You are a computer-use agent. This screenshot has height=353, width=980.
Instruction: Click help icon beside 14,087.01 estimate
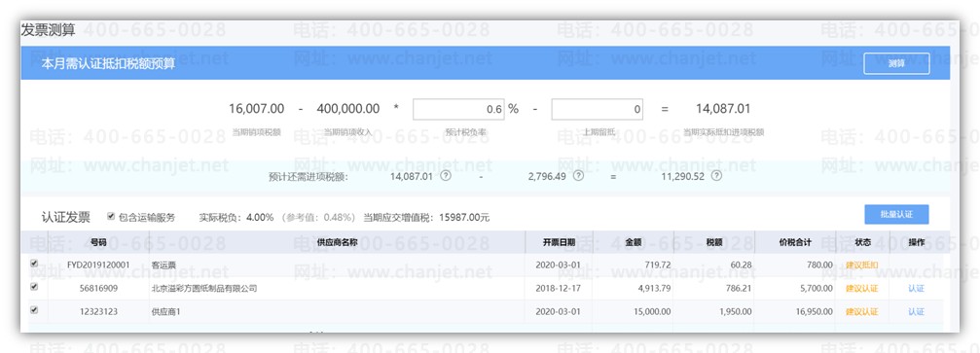(x=445, y=176)
